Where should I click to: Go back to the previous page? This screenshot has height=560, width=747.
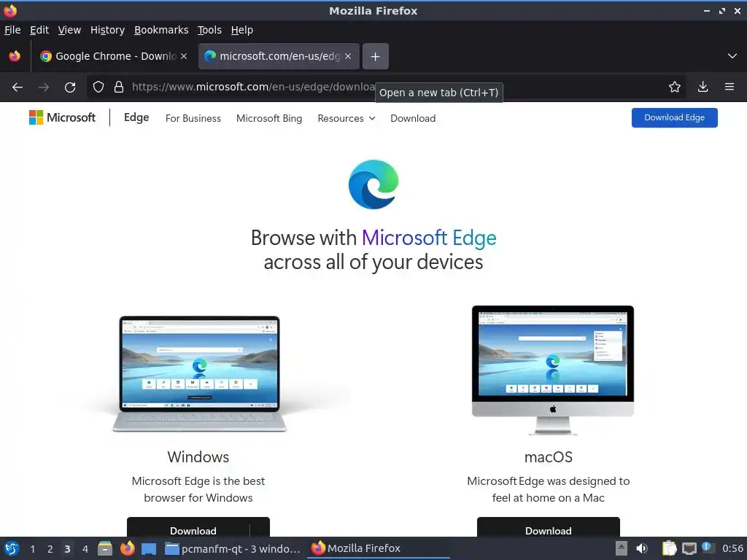pyautogui.click(x=18, y=87)
